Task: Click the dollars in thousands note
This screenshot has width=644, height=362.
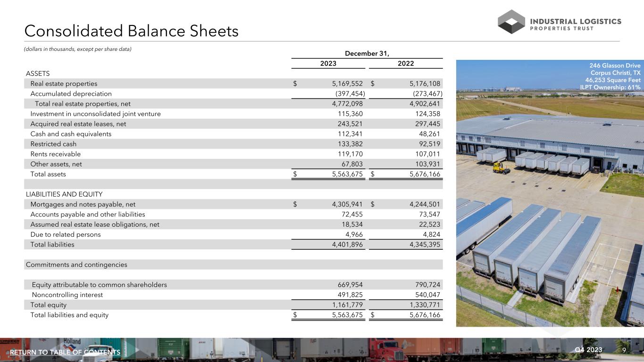Action: pos(78,49)
